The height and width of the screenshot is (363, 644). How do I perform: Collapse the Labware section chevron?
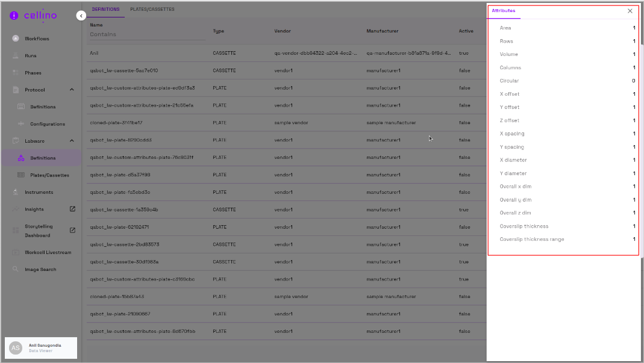click(x=72, y=141)
